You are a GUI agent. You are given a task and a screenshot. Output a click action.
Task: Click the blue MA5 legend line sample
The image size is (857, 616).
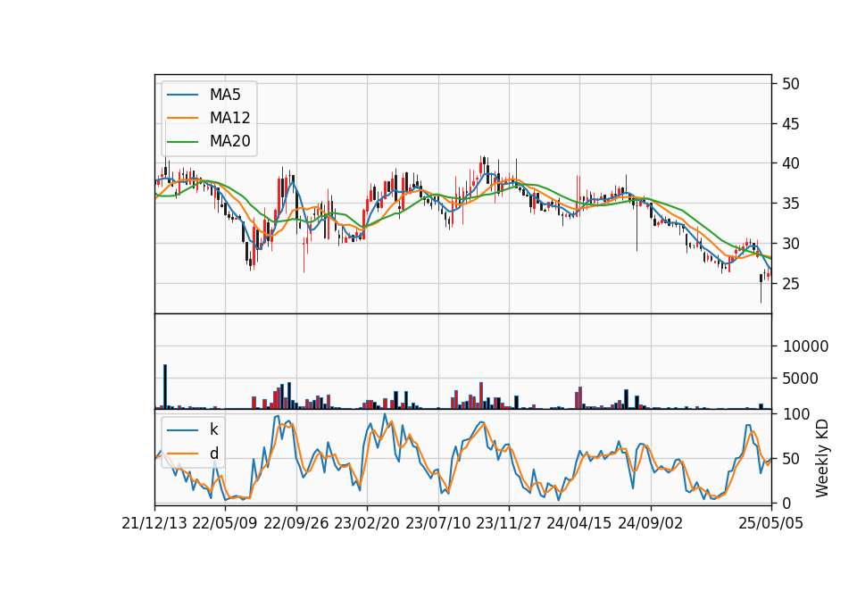point(182,95)
